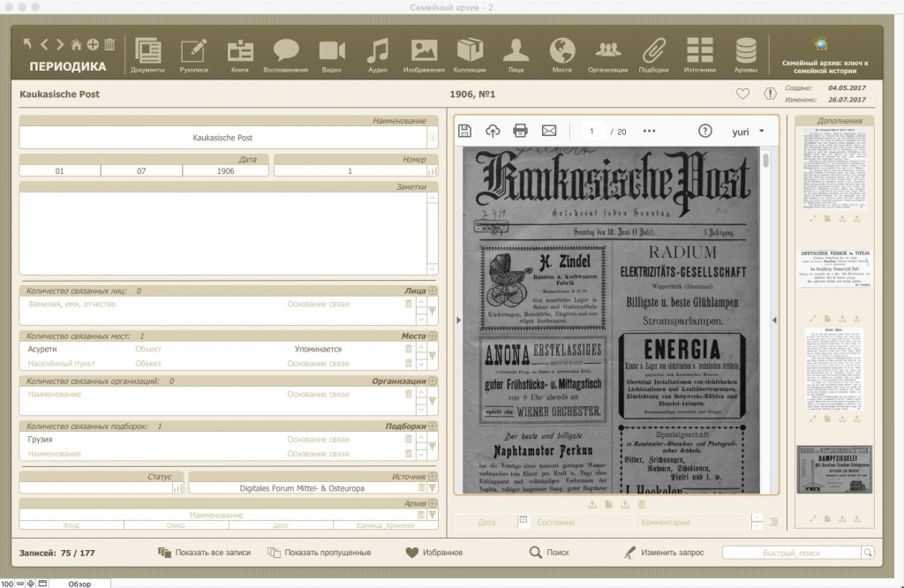904x588 pixels.
Task: Upload PDF to cloud icon
Action: (493, 131)
